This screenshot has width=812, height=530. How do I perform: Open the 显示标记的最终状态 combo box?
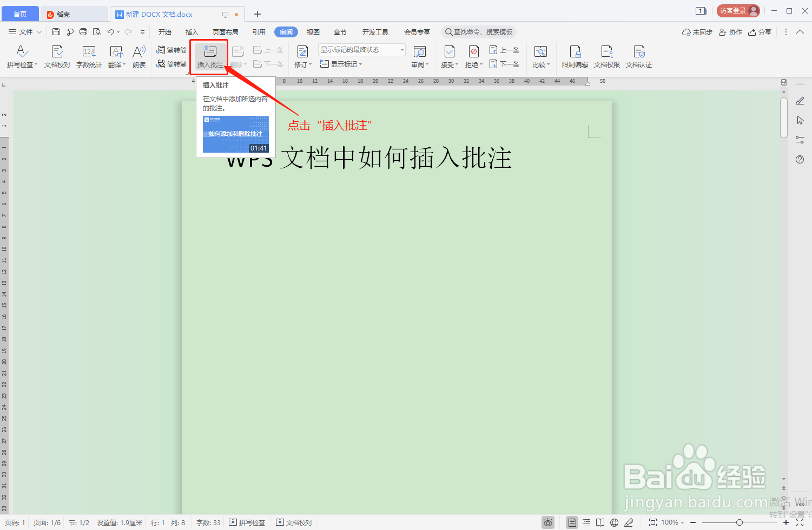pos(361,50)
